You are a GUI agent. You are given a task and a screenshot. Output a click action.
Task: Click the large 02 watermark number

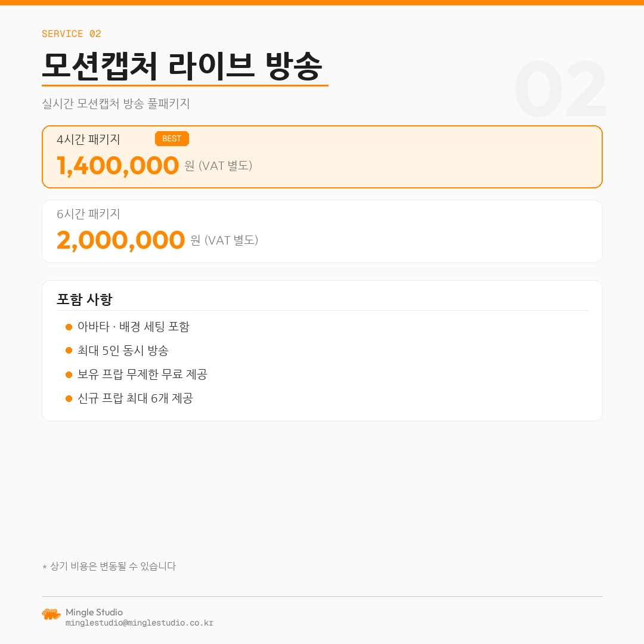[560, 89]
